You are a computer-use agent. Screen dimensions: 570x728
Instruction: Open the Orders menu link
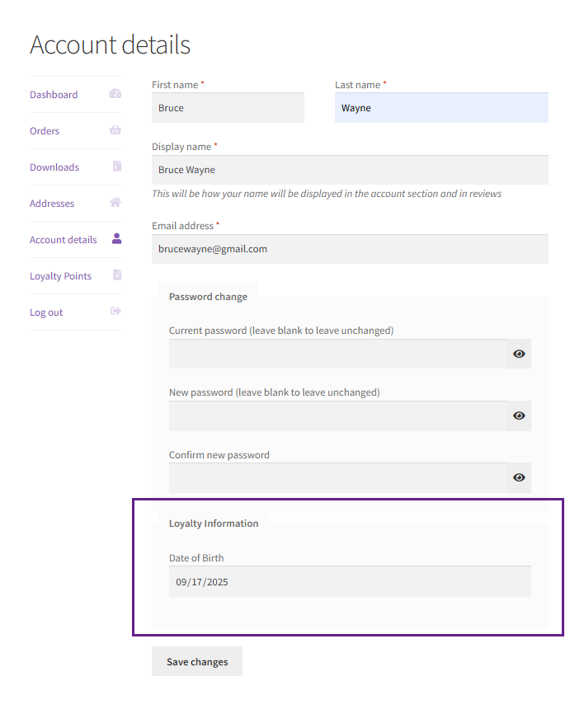pos(45,131)
